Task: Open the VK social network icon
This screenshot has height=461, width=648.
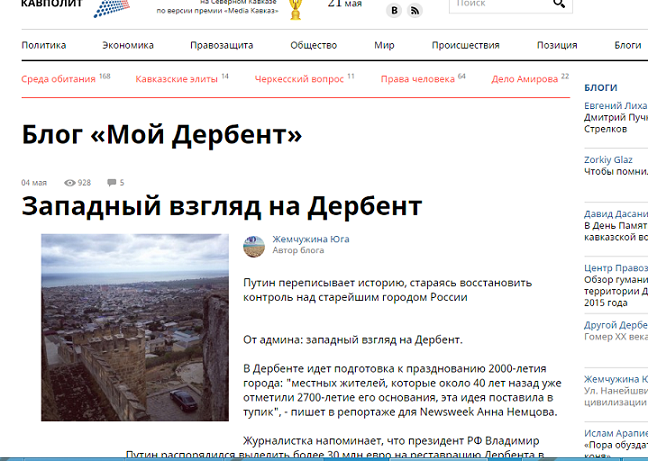Action: [395, 10]
